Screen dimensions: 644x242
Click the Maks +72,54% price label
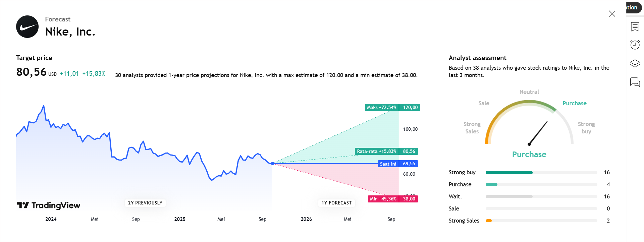(382, 108)
